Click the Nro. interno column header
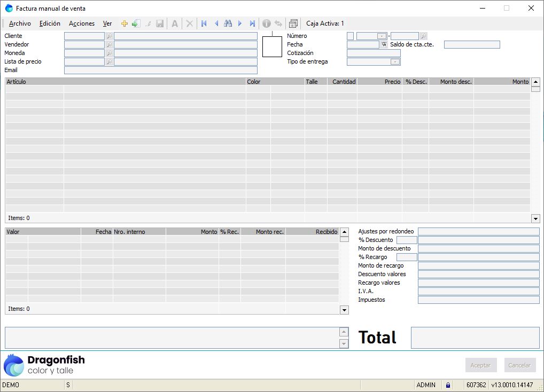This screenshot has height=392, width=544. click(139, 232)
